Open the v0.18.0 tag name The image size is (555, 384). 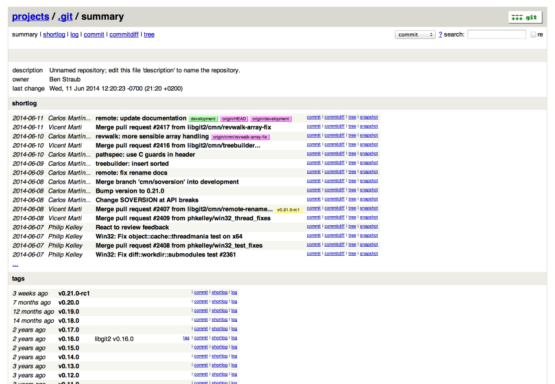coord(69,321)
